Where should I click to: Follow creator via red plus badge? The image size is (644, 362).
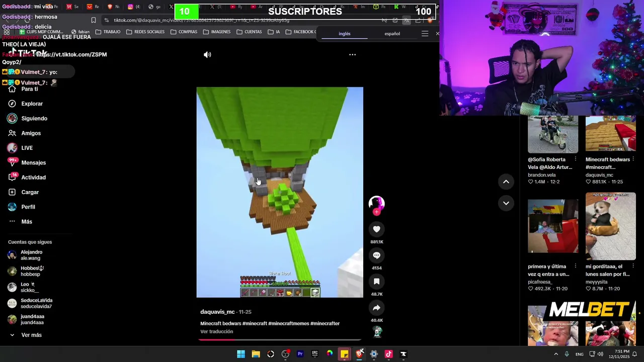click(376, 212)
